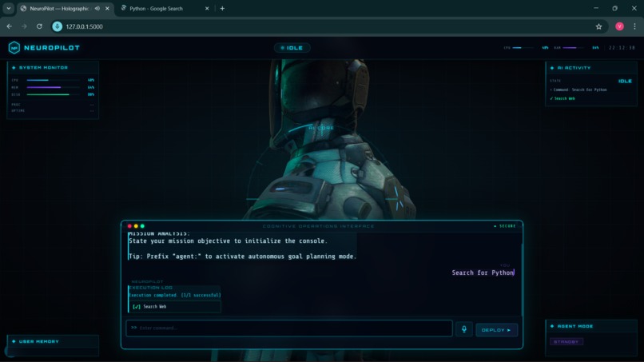Click the microphone voice input button
Viewport: 644px width, 362px height.
click(x=464, y=329)
